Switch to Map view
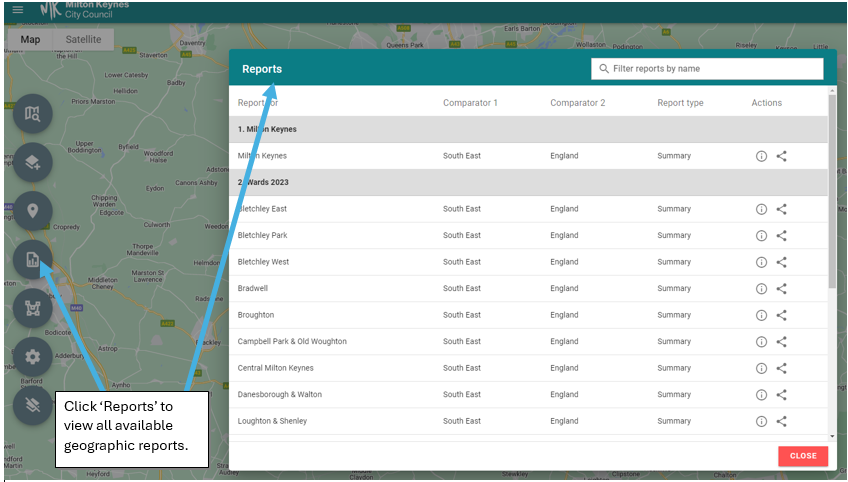The image size is (848, 482). click(31, 40)
